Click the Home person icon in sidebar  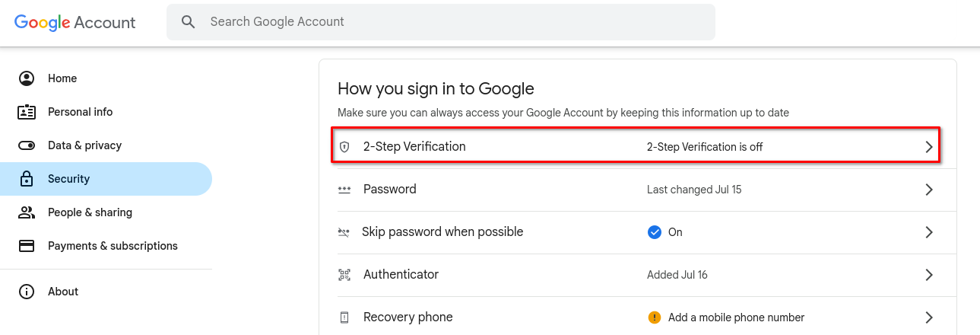(27, 78)
